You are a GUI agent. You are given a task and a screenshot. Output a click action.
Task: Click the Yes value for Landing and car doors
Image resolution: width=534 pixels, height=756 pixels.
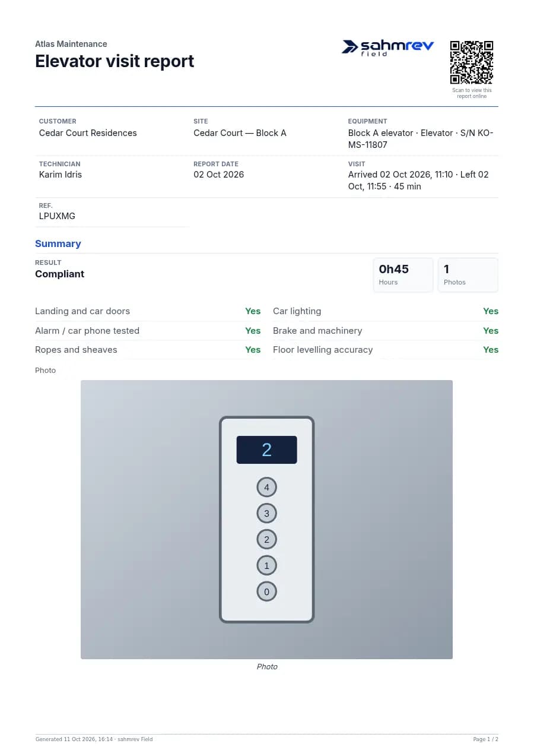tap(253, 311)
